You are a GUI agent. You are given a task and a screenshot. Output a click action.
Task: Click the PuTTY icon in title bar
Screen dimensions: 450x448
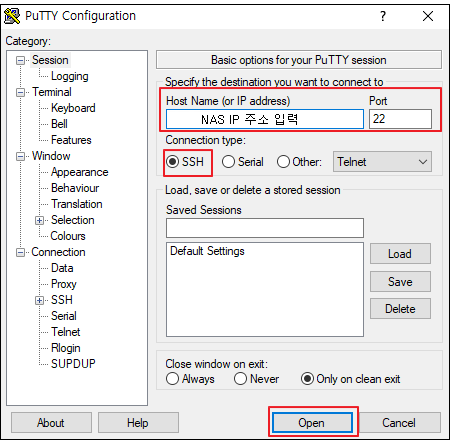(12, 16)
